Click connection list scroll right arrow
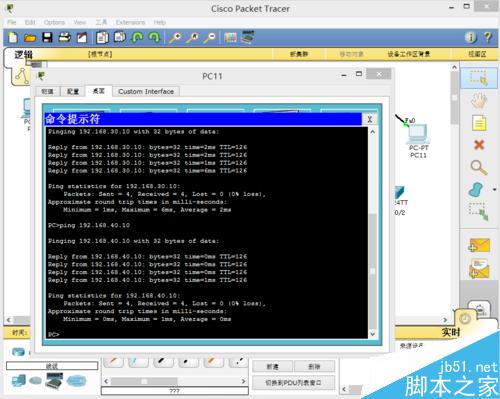Viewport: 500px width, 399px height. [243, 381]
